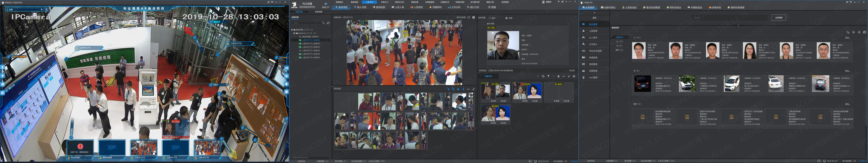Open the 管理员 user account
The image size is (868, 163).
coord(547,2)
